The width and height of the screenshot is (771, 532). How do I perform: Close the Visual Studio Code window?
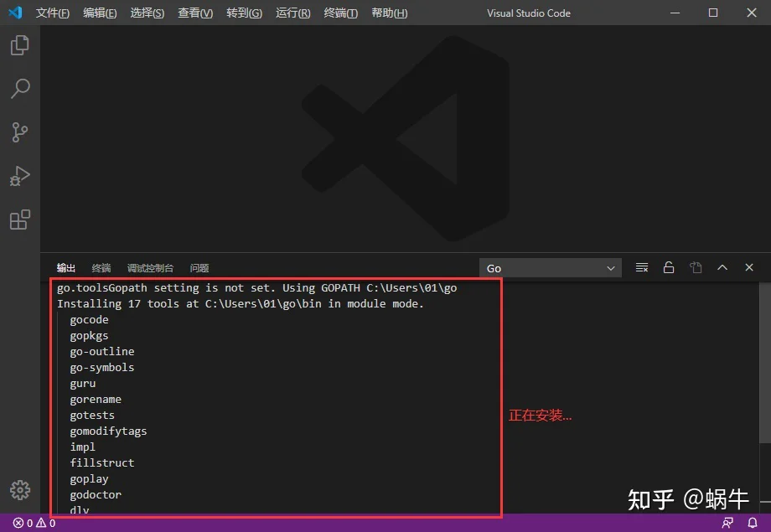click(x=752, y=13)
